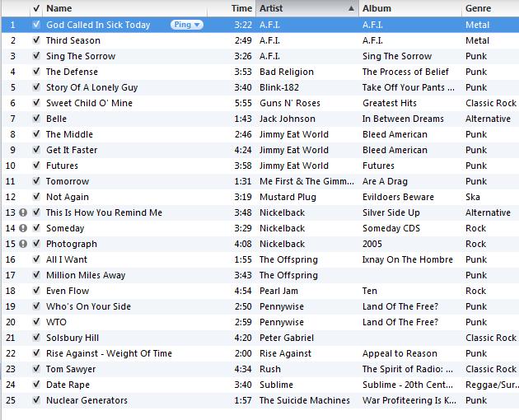Click the Reggae/Sur... genre cell

(491, 385)
